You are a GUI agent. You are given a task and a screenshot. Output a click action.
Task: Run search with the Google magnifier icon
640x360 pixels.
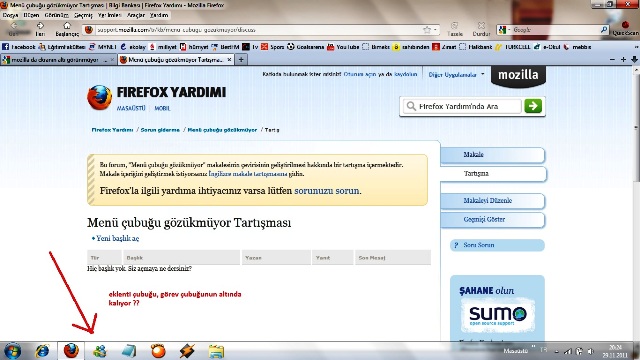604,30
